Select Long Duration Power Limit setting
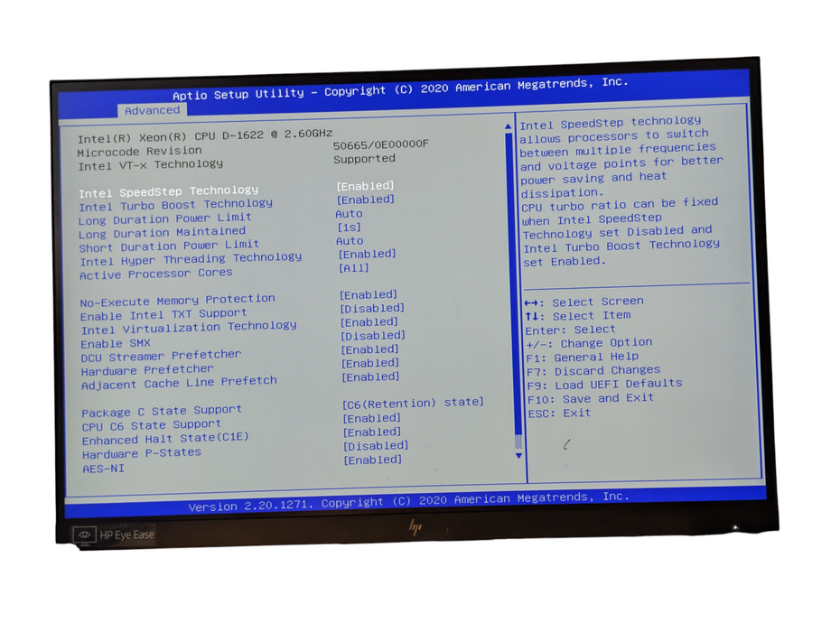 pyautogui.click(x=165, y=218)
